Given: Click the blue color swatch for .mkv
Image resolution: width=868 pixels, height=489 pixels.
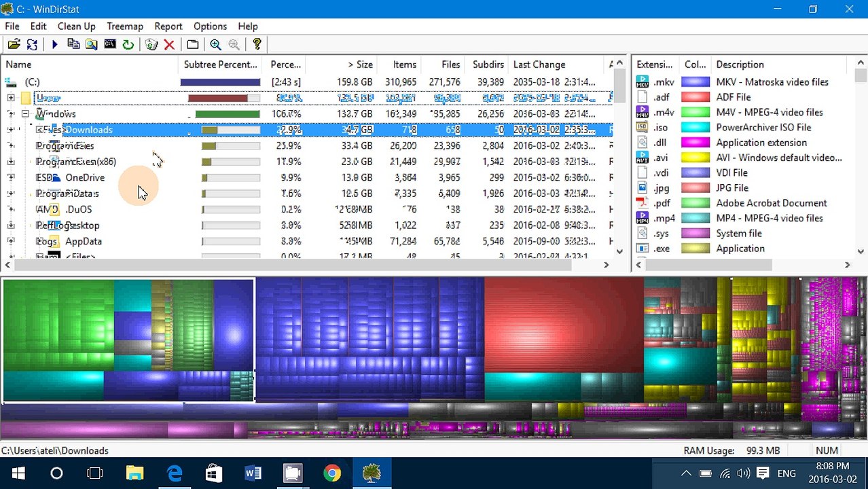Looking at the screenshot, I should [x=695, y=82].
